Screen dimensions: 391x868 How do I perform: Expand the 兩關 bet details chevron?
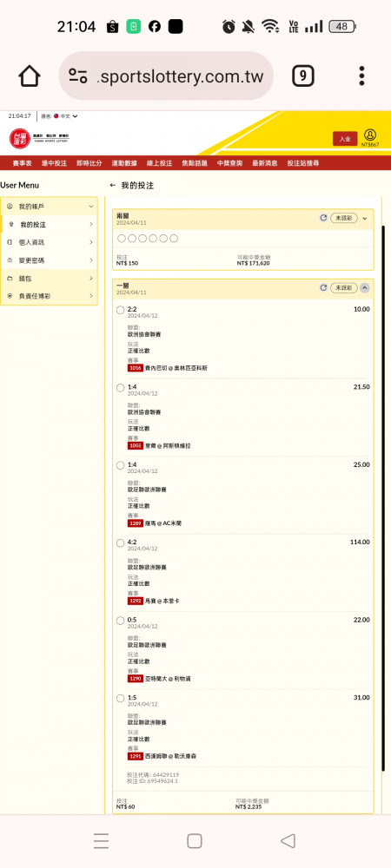click(364, 218)
